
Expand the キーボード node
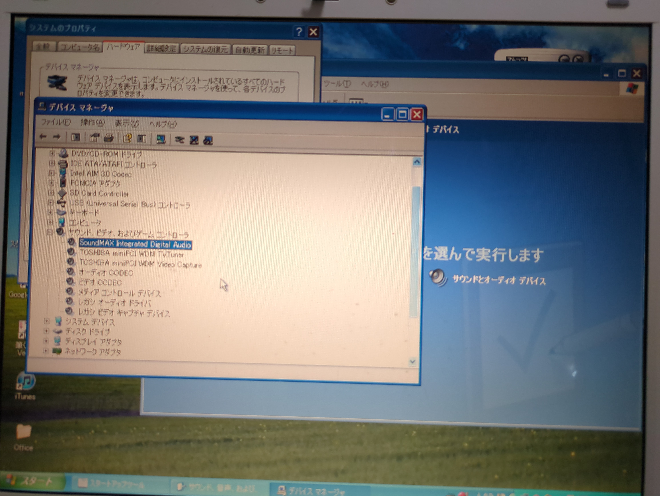click(51, 212)
